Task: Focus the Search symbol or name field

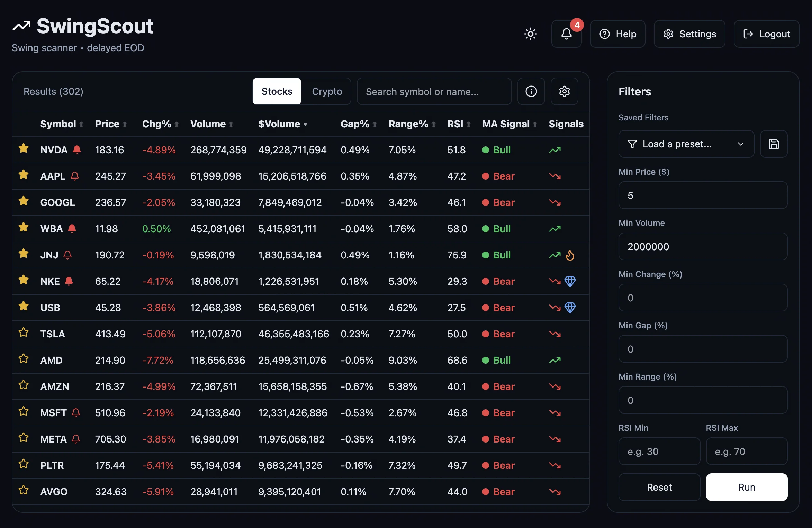Action: [434, 91]
